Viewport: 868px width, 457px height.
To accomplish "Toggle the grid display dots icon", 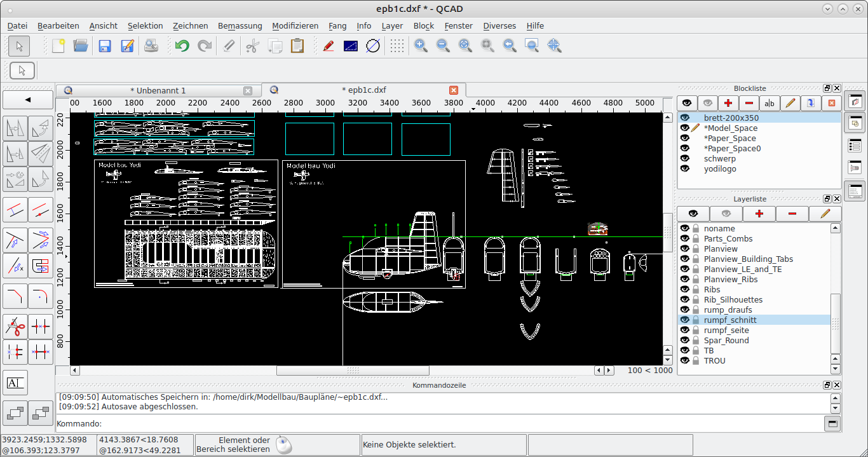I will point(397,46).
